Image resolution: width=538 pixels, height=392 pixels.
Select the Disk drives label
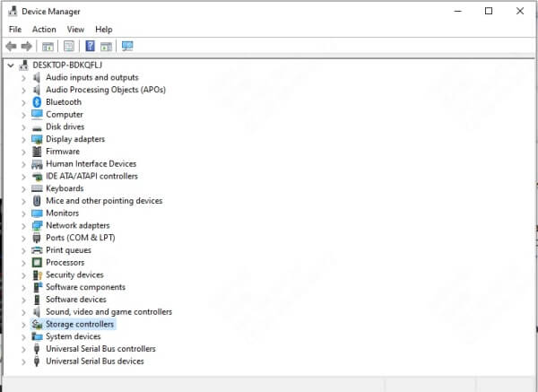(x=65, y=126)
